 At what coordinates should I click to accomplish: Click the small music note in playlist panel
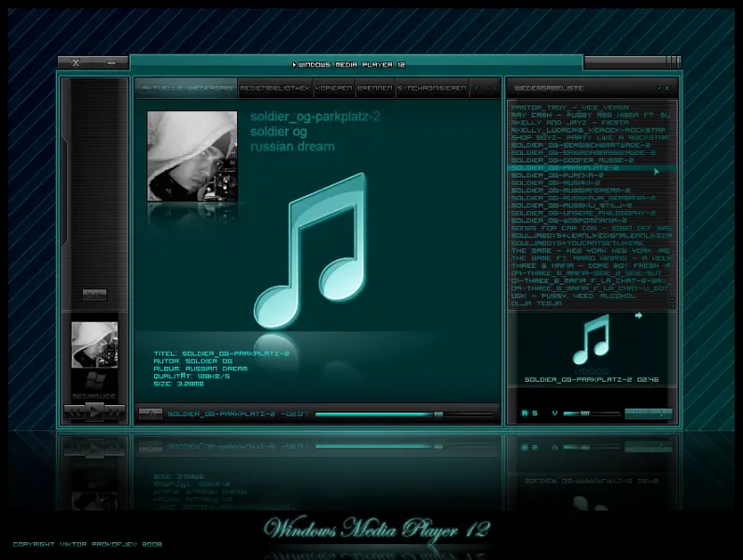tap(592, 339)
